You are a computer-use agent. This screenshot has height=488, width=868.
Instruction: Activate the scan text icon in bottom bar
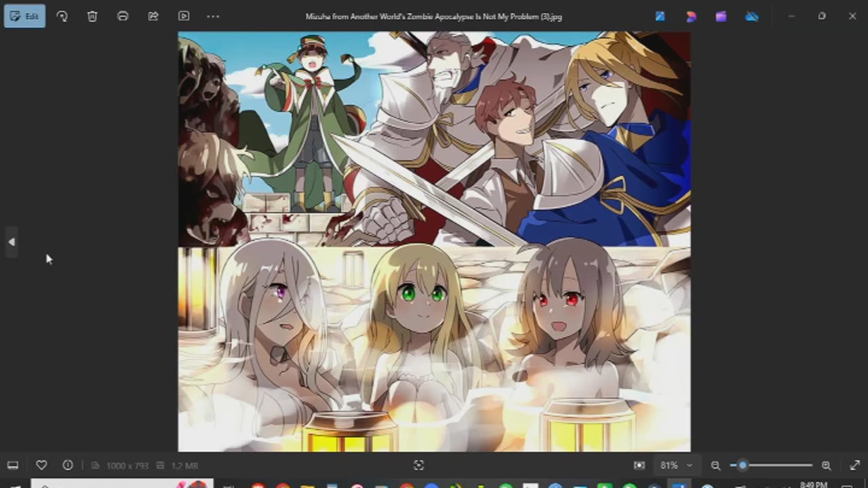point(418,466)
